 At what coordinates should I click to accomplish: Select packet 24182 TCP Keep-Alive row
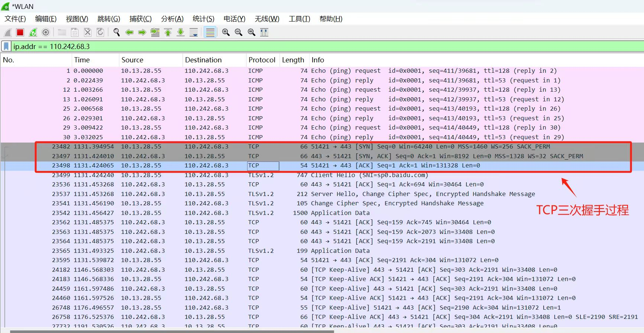[322, 270]
